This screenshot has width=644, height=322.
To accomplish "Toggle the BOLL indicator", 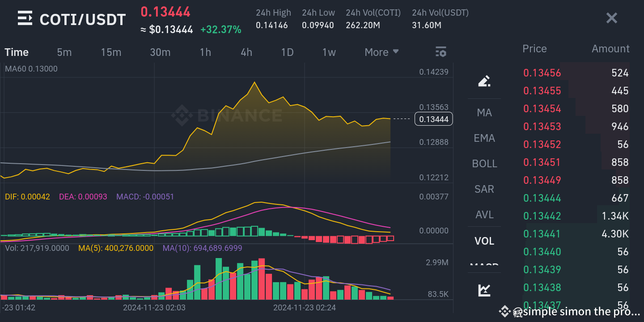I will [484, 164].
